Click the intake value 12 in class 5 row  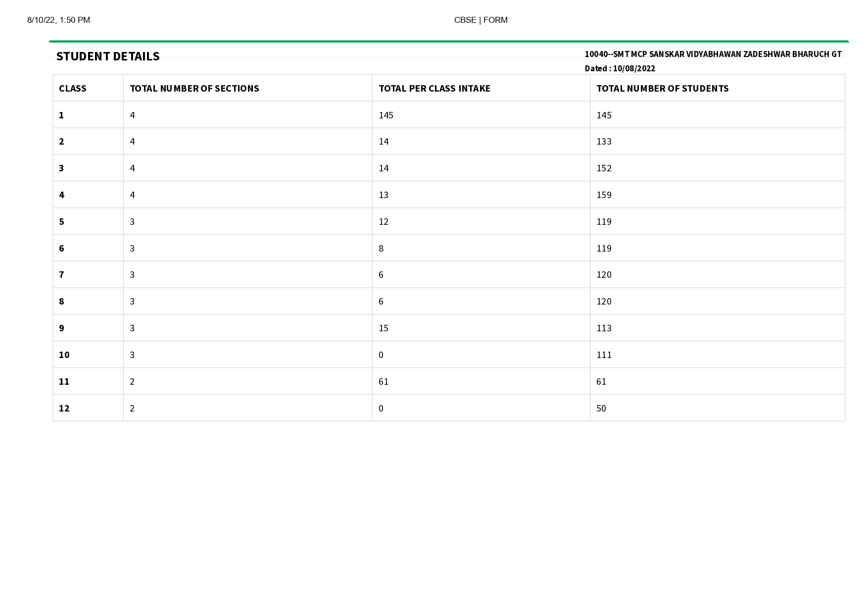tap(384, 222)
